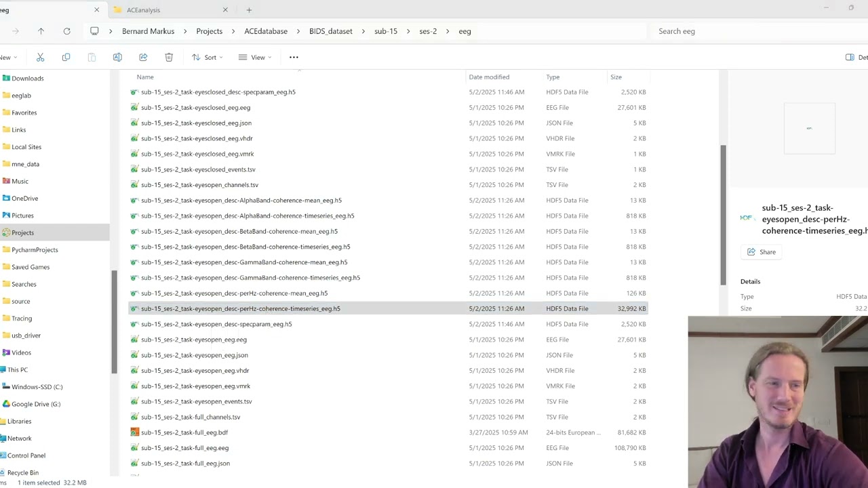
Task: Expand chevron after ACEdatabase breadcrumb
Action: [298, 31]
